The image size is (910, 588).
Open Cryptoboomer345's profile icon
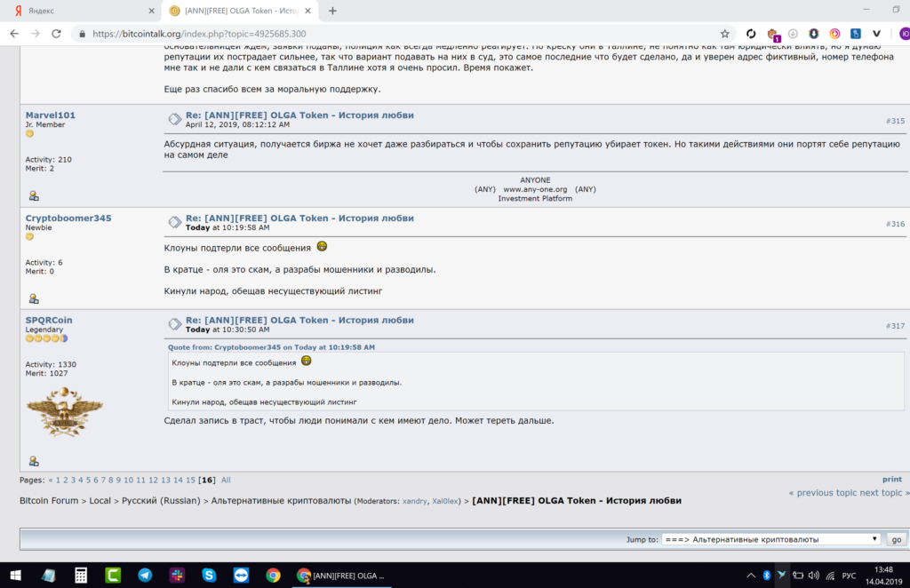tap(34, 298)
